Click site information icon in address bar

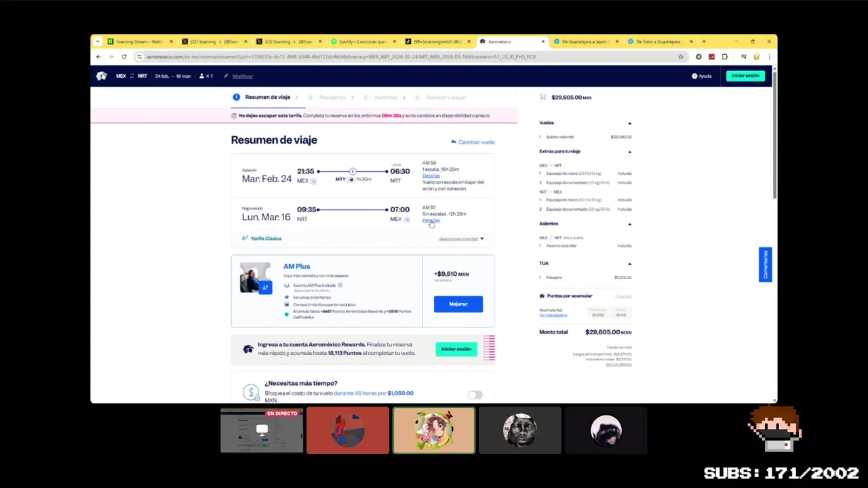(139, 57)
